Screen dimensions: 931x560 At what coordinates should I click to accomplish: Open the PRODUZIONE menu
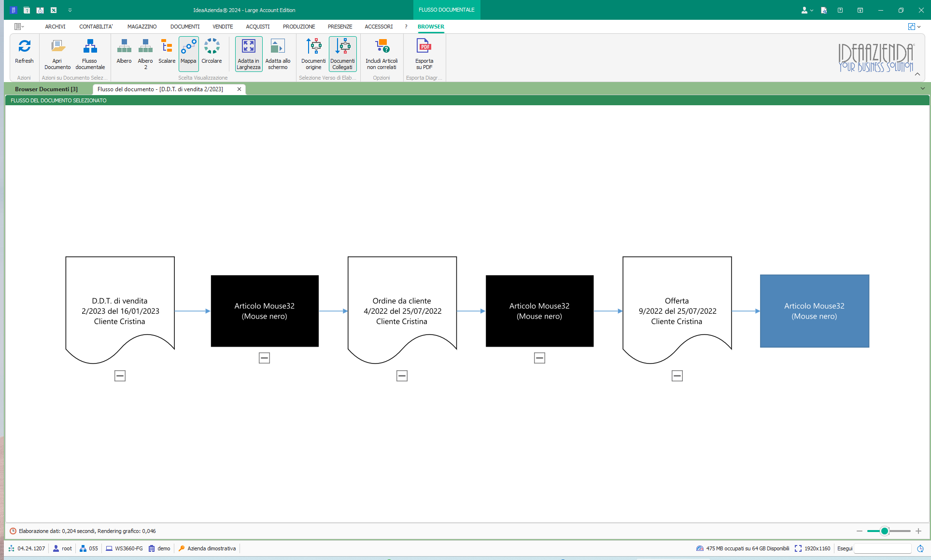pos(299,27)
